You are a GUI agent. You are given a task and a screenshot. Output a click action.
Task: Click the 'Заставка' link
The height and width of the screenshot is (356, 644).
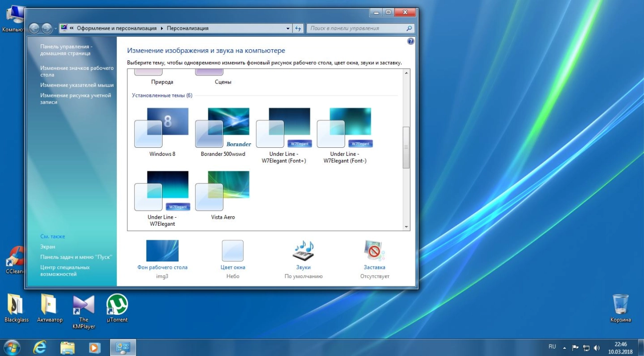(x=374, y=268)
